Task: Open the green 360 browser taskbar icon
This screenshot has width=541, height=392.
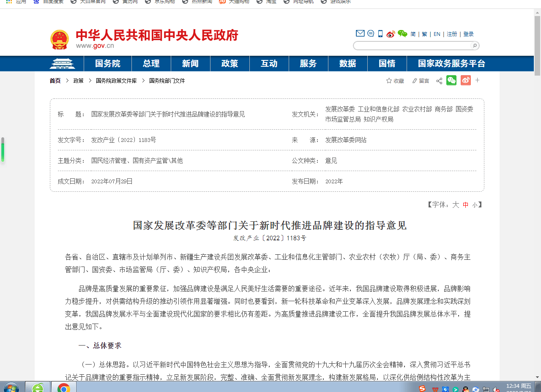Action: click(38, 387)
